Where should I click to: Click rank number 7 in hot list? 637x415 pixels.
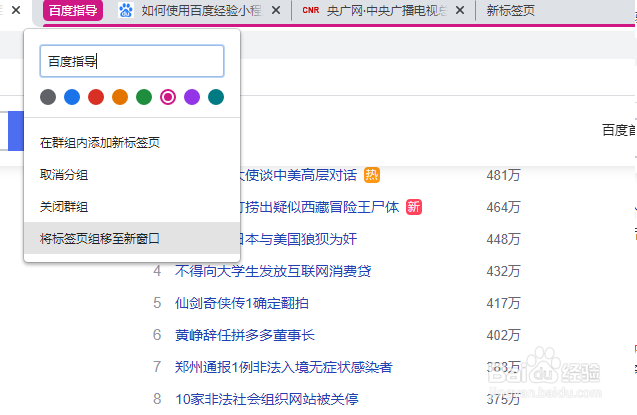[x=157, y=367]
